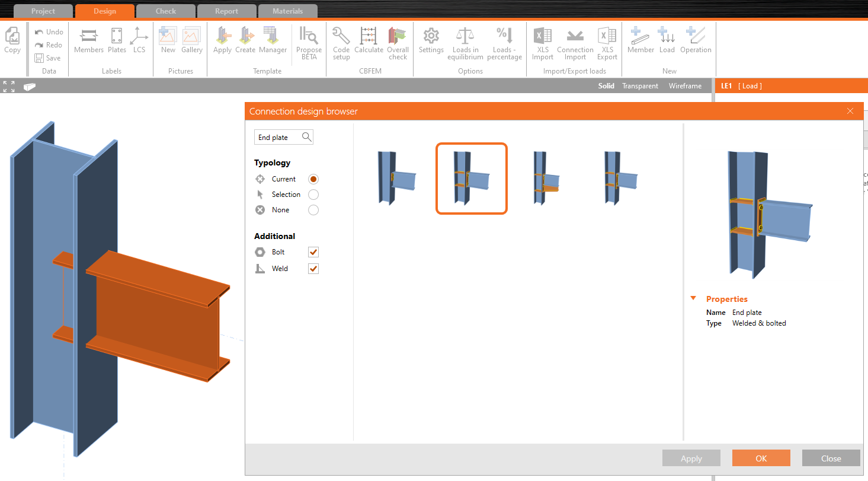The height and width of the screenshot is (481, 868).
Task: Collapse the Properties section triangle
Action: pos(693,299)
